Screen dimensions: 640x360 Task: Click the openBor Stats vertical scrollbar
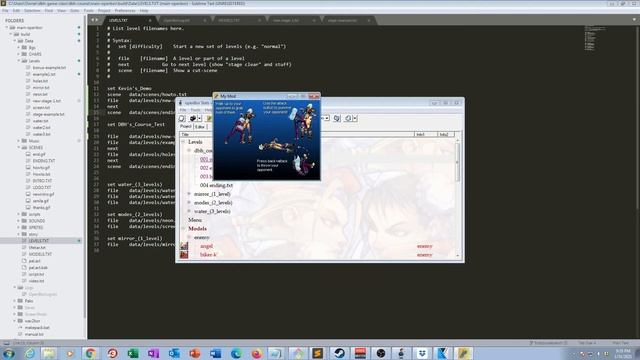(457, 198)
